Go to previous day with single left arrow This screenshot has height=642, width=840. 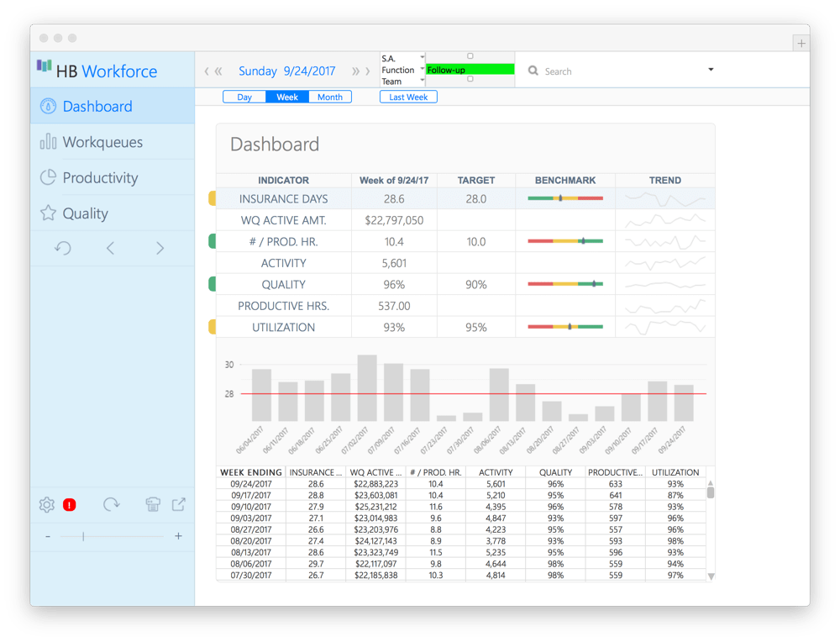pyautogui.click(x=207, y=71)
